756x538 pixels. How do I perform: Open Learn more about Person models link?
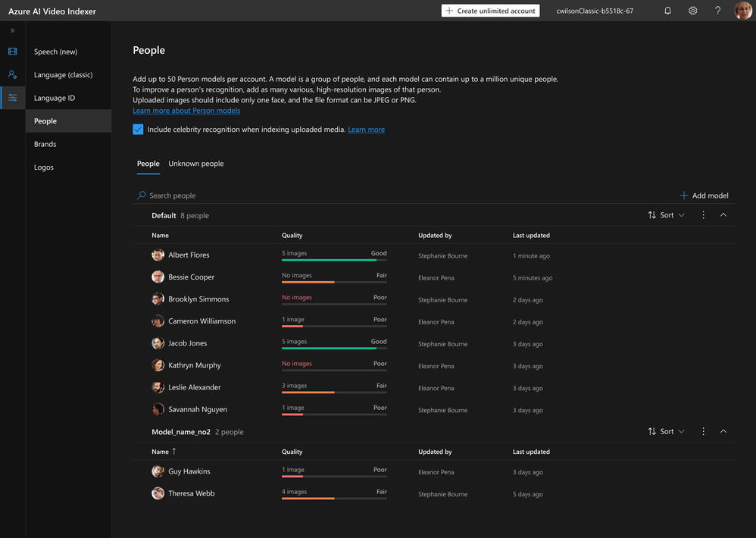click(x=186, y=111)
